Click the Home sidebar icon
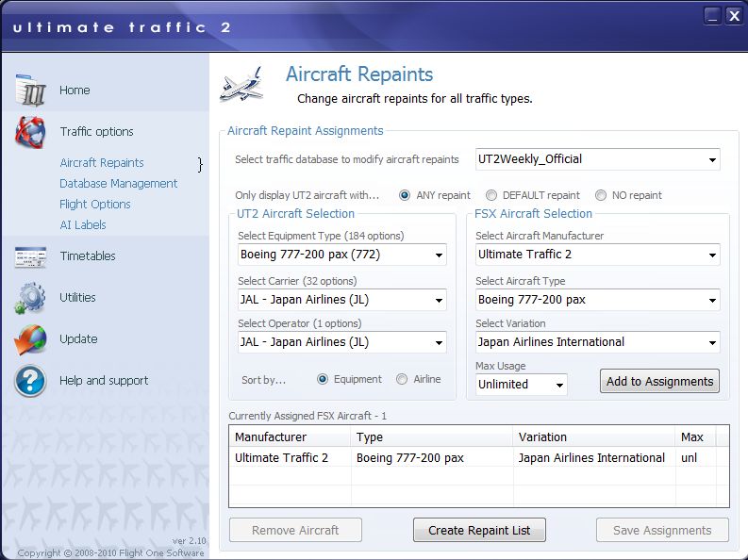The width and height of the screenshot is (748, 560). tap(30, 91)
